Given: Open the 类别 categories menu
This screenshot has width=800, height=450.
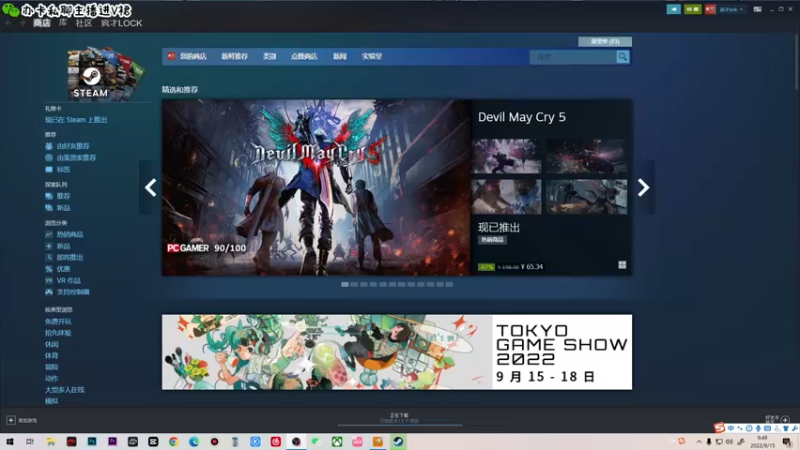Looking at the screenshot, I should coord(269,56).
